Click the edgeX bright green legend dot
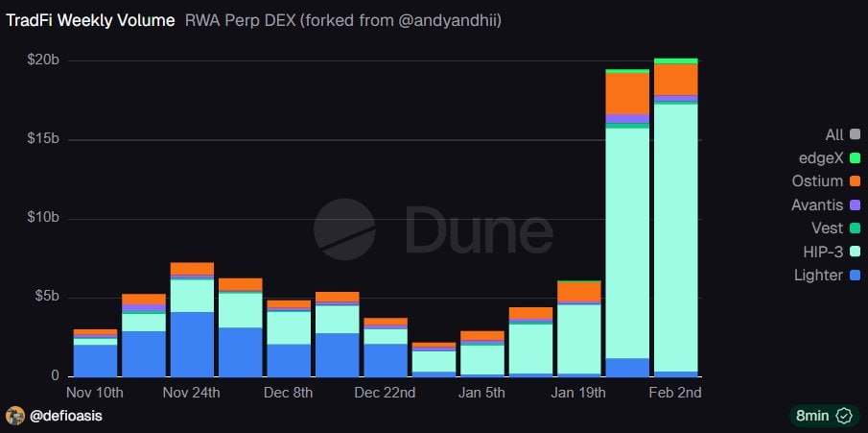The image size is (868, 433). [x=854, y=157]
